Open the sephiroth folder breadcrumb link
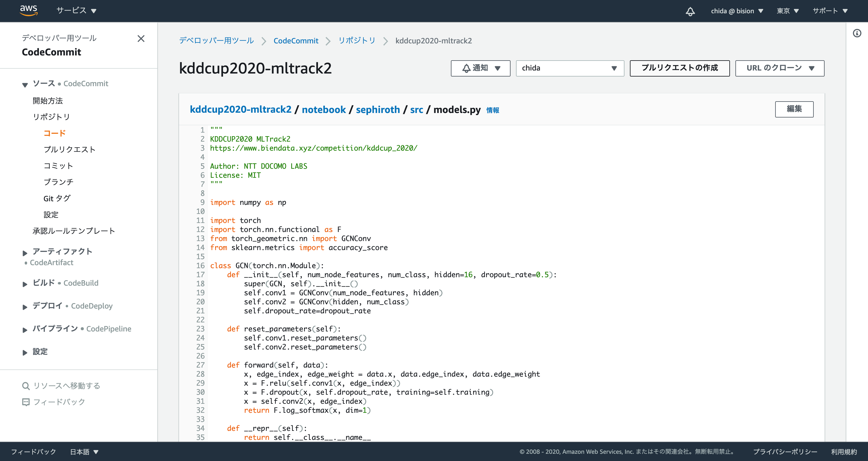The width and height of the screenshot is (868, 461). coord(377,109)
